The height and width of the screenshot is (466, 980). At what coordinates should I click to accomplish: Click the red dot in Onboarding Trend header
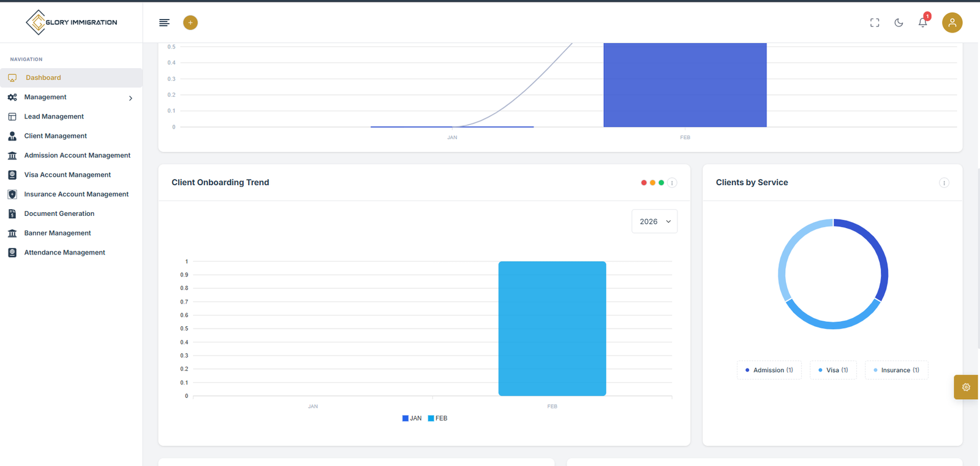pyautogui.click(x=644, y=183)
